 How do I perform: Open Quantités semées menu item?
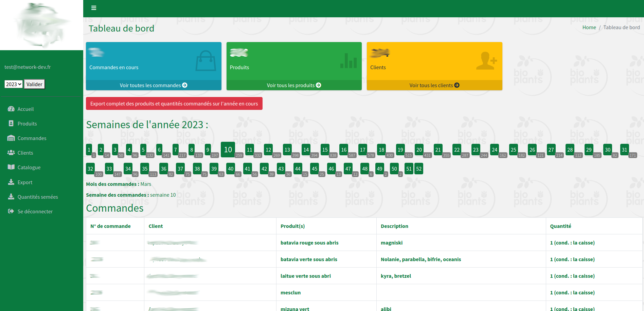coord(38,197)
